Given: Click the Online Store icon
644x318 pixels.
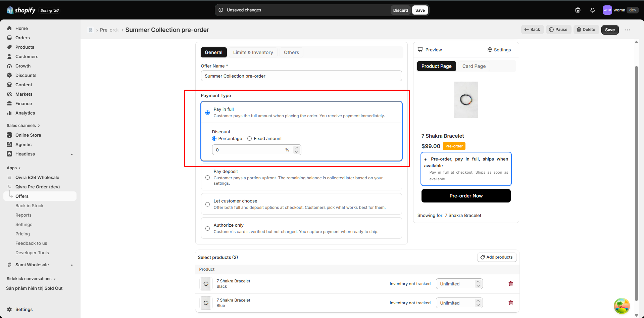Looking at the screenshot, I should point(9,135).
